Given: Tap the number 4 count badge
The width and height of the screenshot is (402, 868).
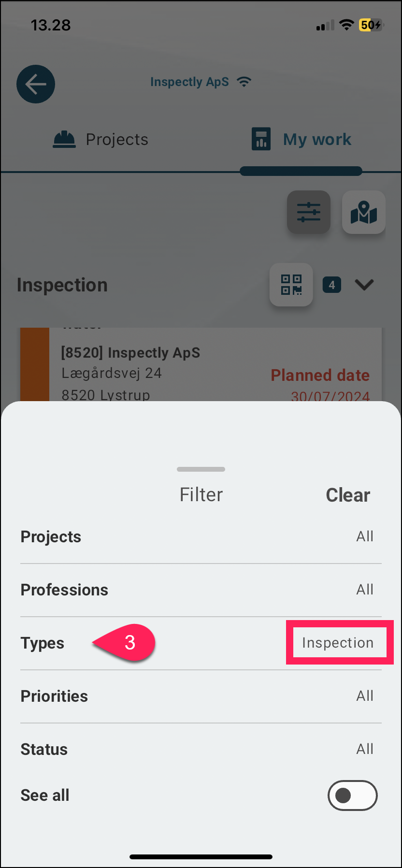Looking at the screenshot, I should click(x=332, y=285).
